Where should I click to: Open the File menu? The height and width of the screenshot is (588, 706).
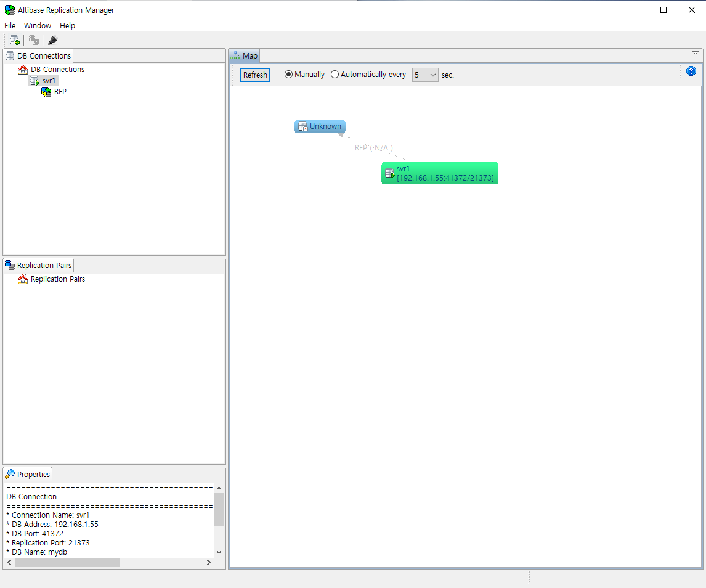pos(10,26)
